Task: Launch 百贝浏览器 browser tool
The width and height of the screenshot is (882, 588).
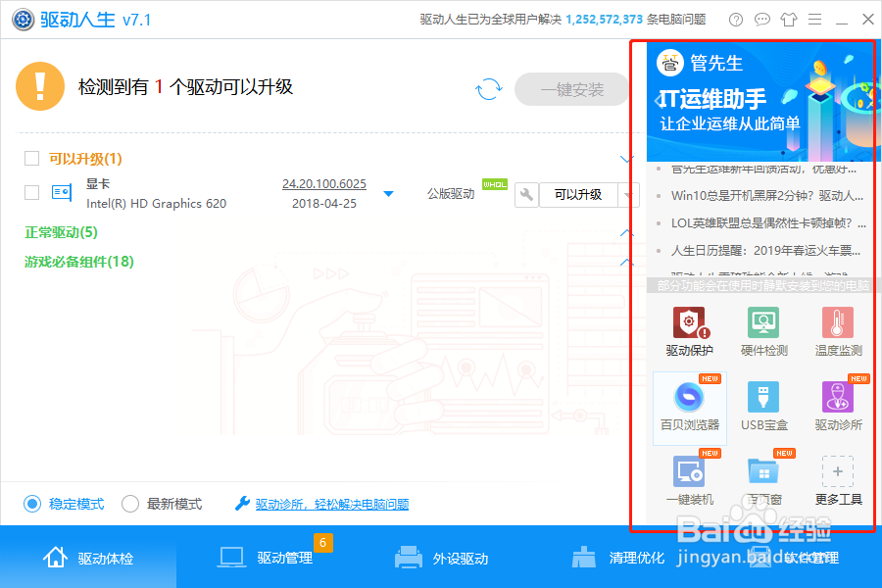Action: (690, 408)
